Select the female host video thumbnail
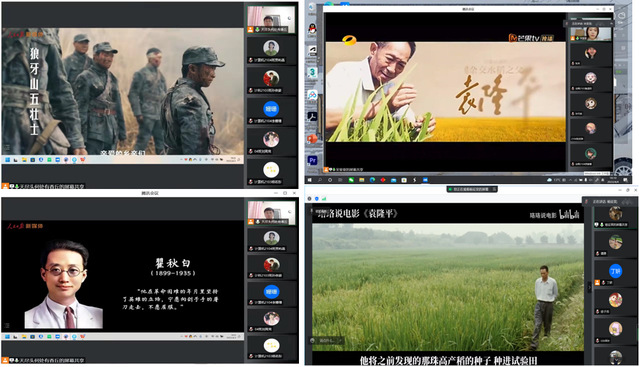Image resolution: width=639 pixels, height=367 pixels. click(591, 34)
